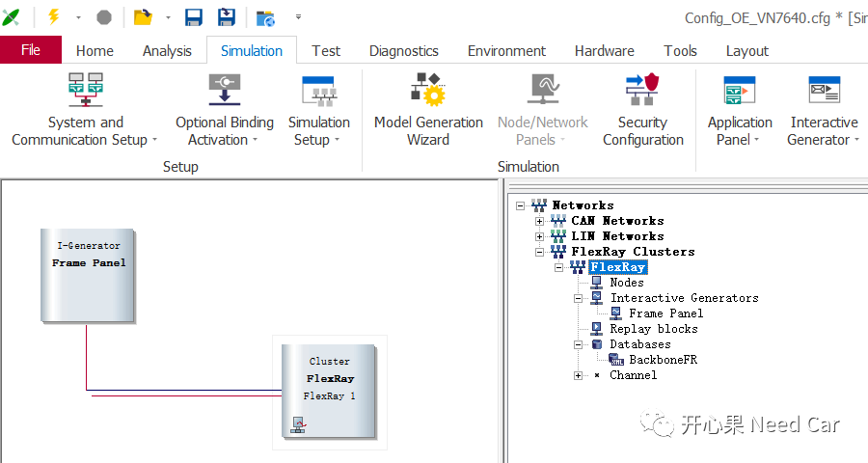Screen dimensions: 868x463
Task: Open the File menu
Action: [31, 50]
